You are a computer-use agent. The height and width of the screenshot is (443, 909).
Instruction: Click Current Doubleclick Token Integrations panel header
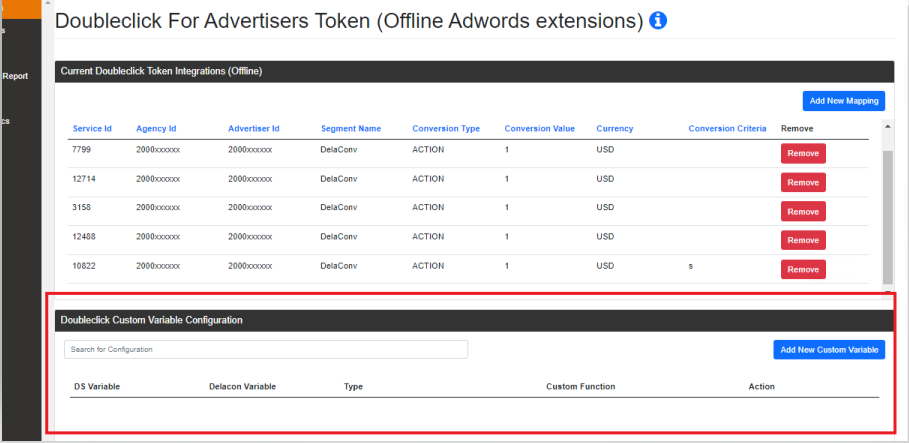point(475,71)
